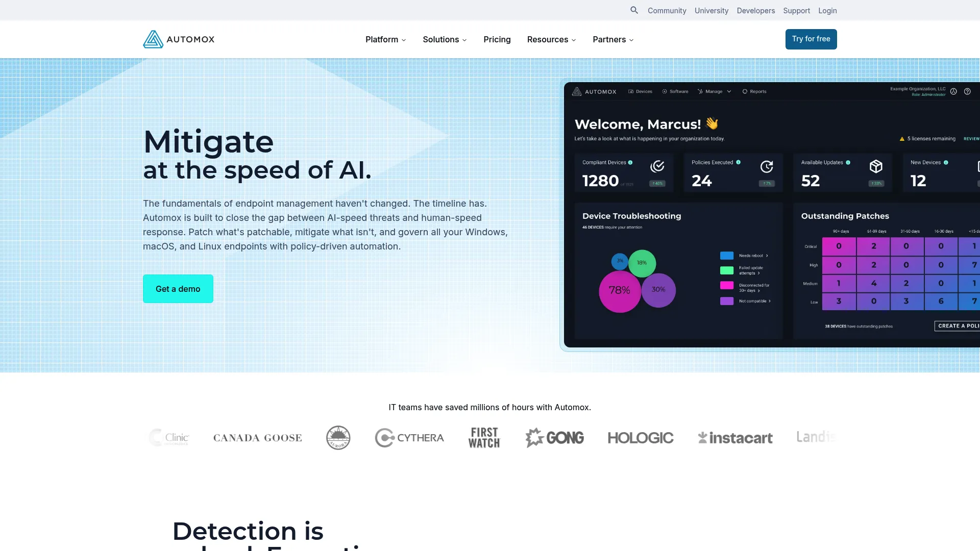The width and height of the screenshot is (980, 551).
Task: Click the CREATE A POLICY button
Action: [x=958, y=326]
